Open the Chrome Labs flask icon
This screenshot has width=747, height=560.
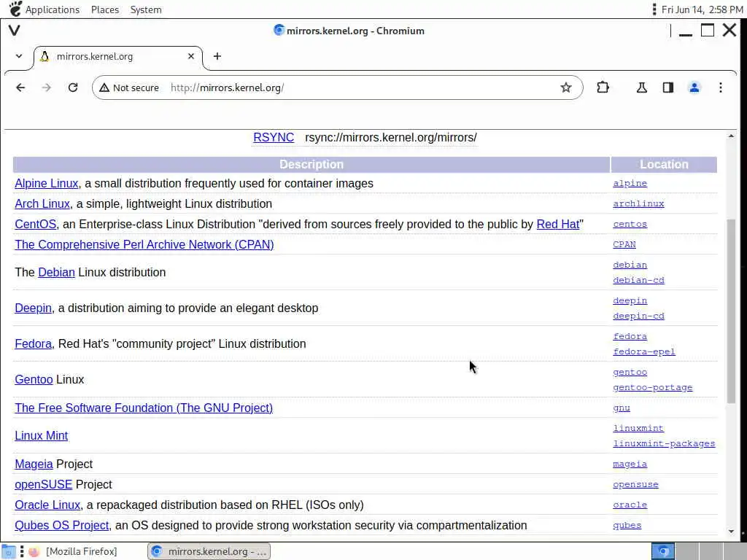tap(642, 87)
